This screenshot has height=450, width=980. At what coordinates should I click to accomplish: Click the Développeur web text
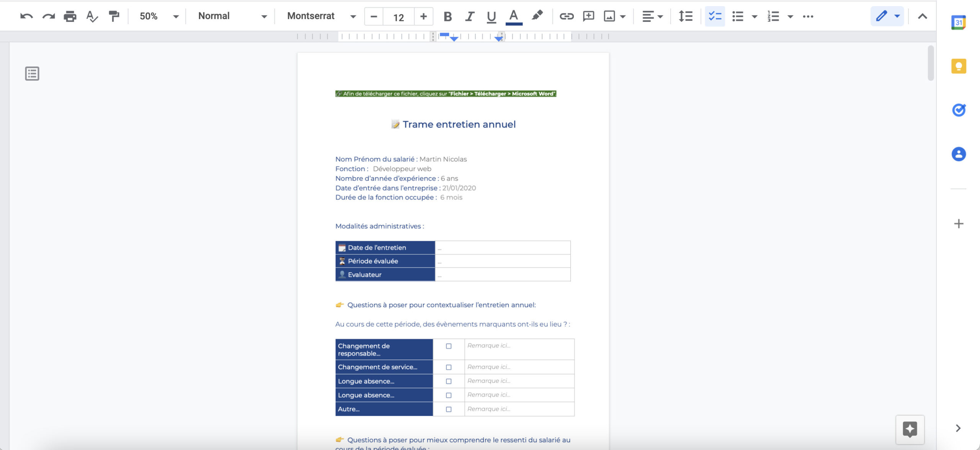click(402, 169)
